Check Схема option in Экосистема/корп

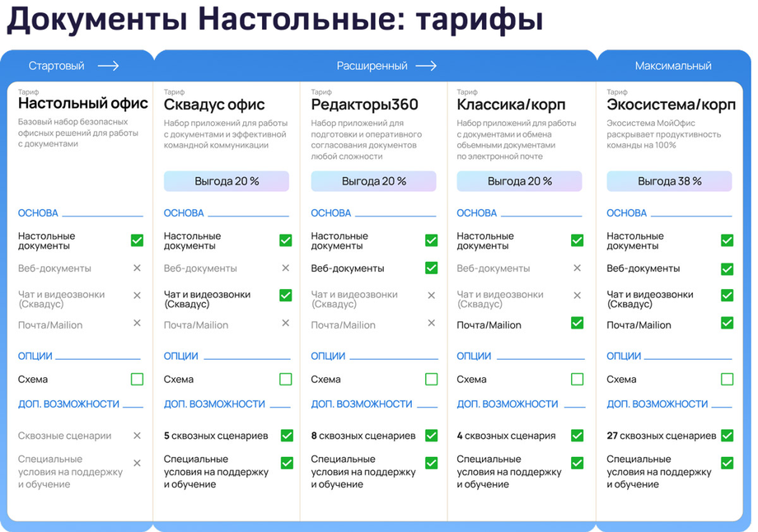(x=727, y=380)
